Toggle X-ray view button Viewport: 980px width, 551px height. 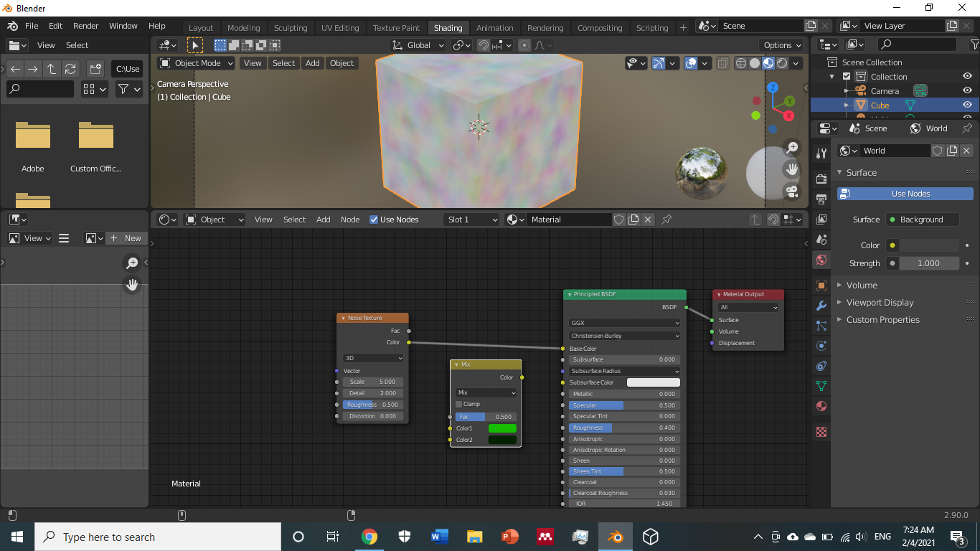[x=723, y=63]
